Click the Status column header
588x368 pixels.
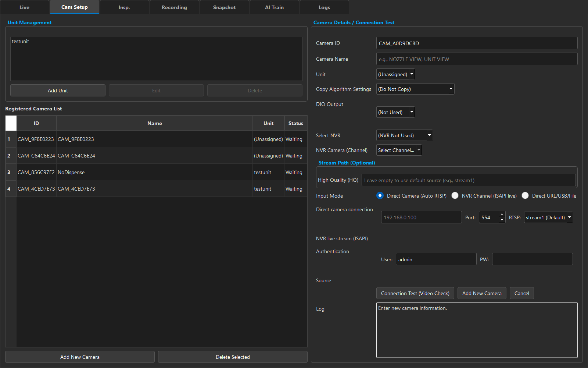296,123
